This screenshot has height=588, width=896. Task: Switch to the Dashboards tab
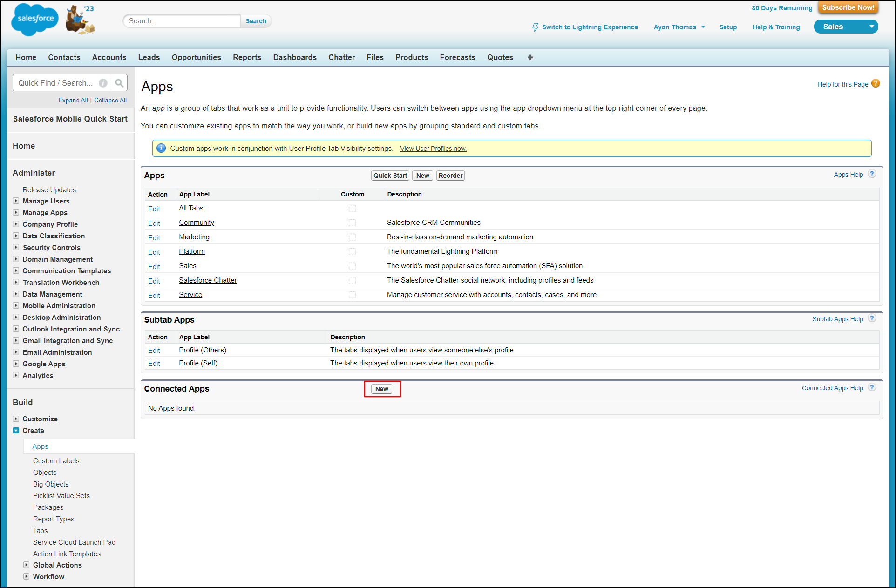294,57
